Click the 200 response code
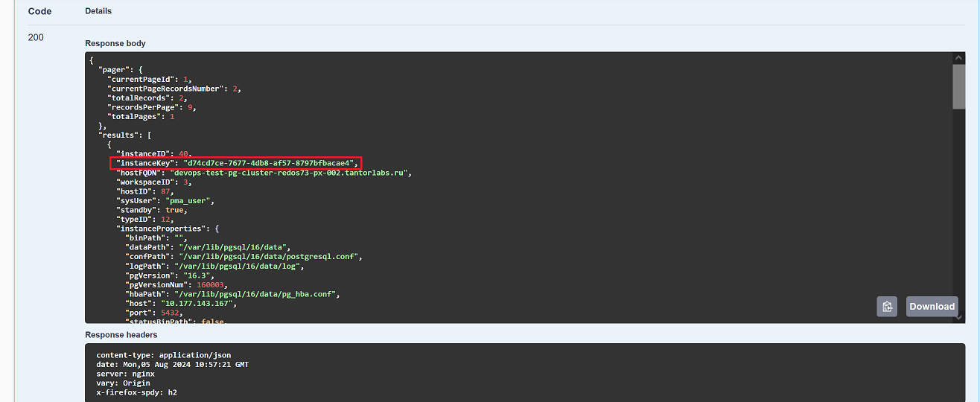The image size is (980, 402). [36, 37]
